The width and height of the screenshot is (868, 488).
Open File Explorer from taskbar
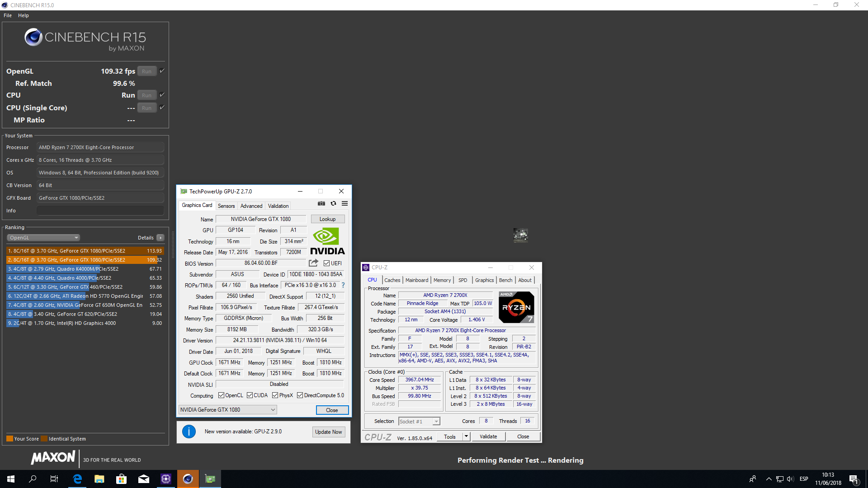coord(99,479)
